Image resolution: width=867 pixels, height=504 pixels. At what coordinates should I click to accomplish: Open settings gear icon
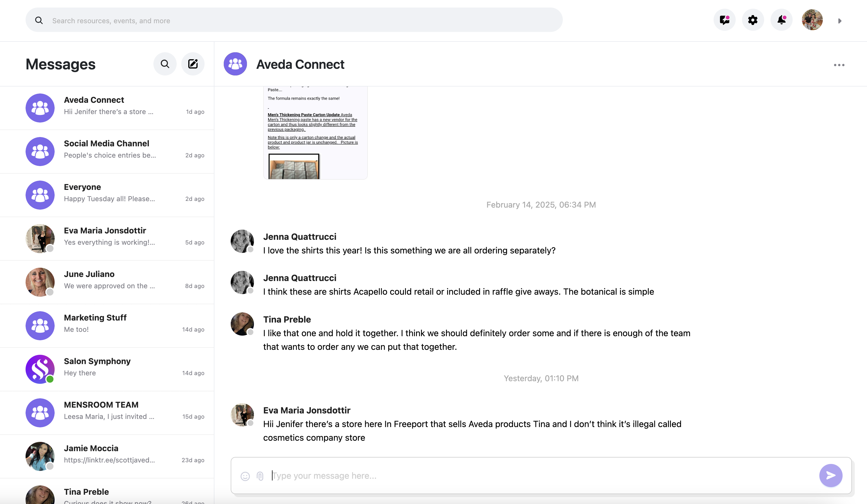[753, 20]
